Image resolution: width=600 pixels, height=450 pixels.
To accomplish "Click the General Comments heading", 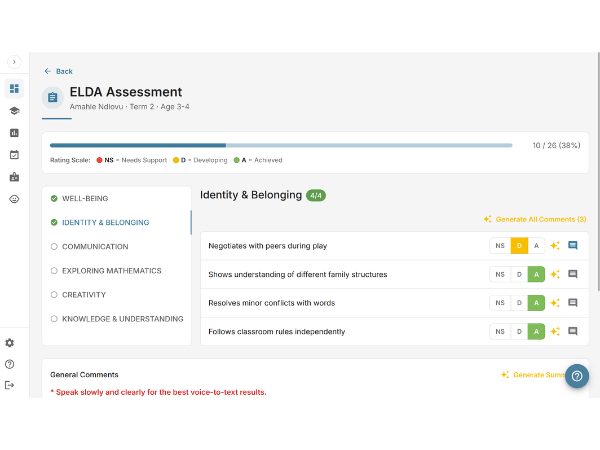I will pos(84,375).
